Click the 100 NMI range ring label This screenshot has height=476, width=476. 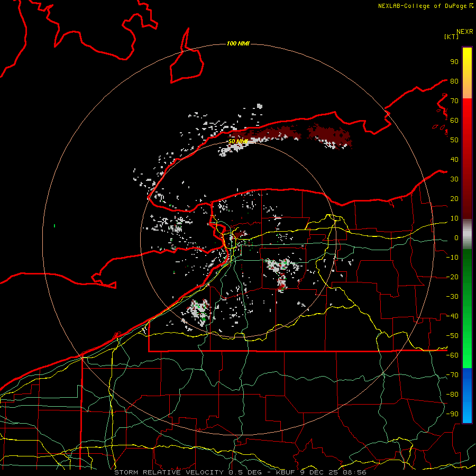pyautogui.click(x=238, y=44)
